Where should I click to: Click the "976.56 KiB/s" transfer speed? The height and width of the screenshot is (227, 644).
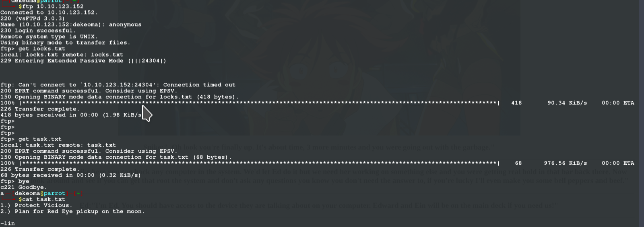coord(566,163)
